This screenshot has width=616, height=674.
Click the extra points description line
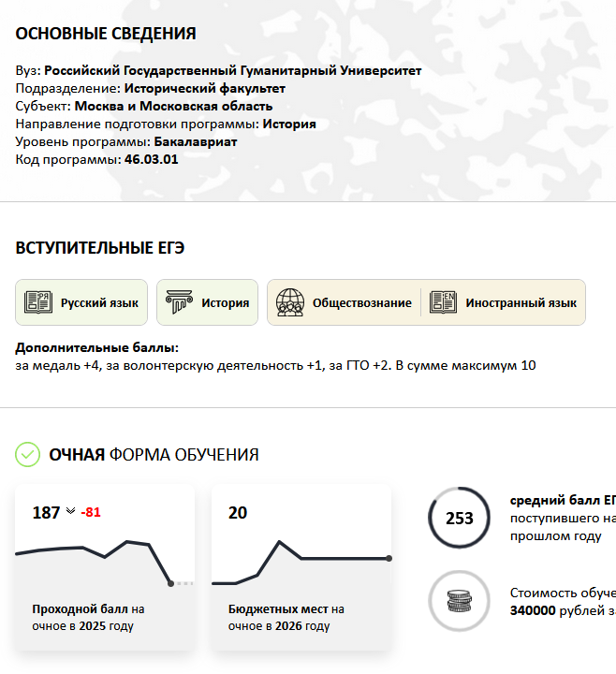(x=275, y=365)
